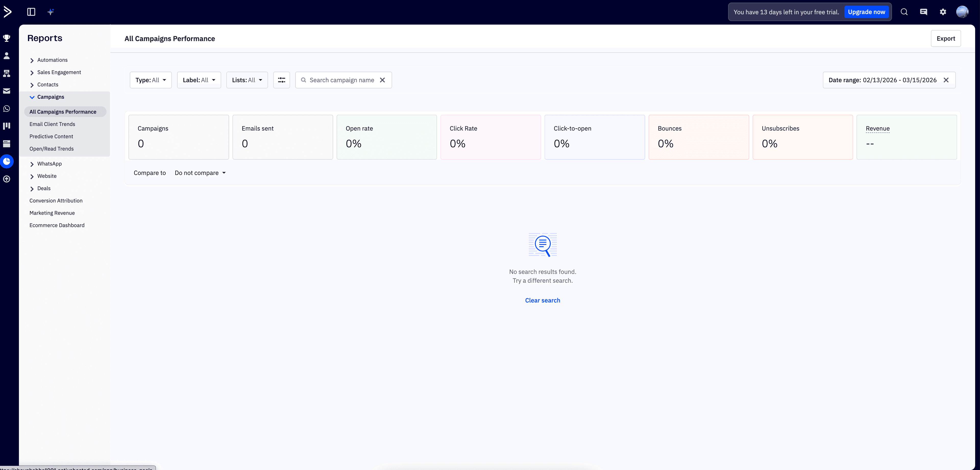
Task: Clear the date range filter with its X toggle
Action: (x=947, y=80)
